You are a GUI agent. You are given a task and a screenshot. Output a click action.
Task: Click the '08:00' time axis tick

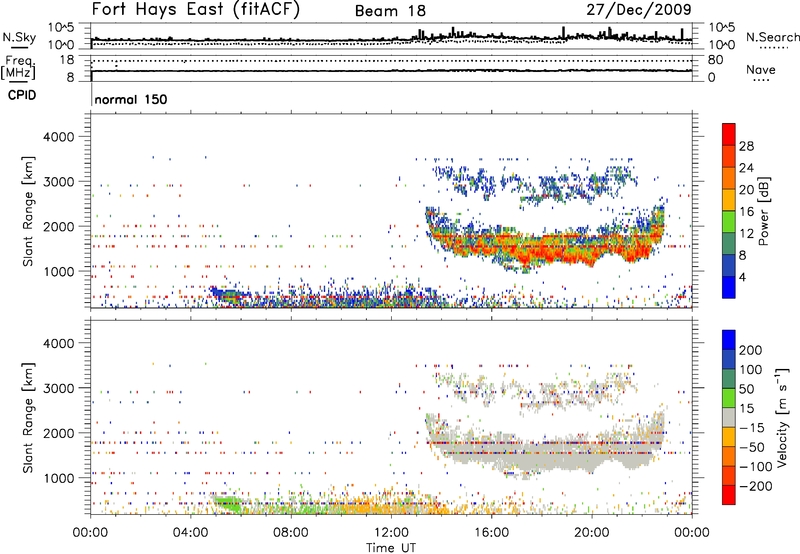click(291, 533)
